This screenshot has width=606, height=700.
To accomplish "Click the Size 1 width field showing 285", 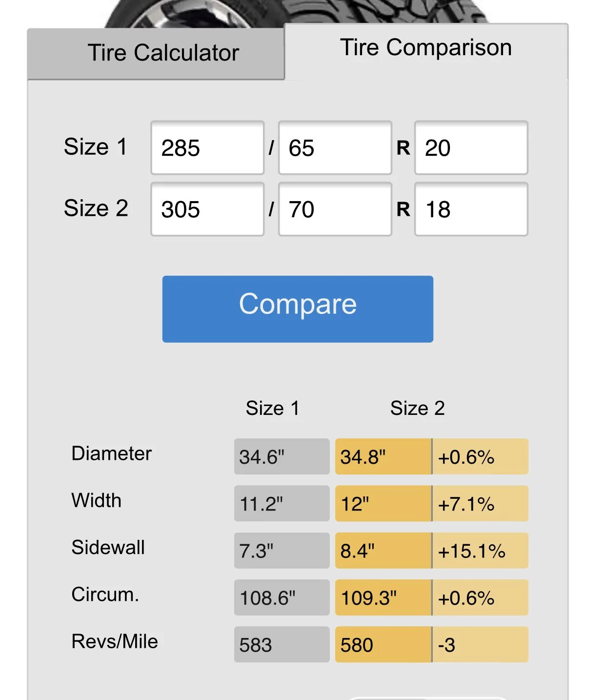I will (x=207, y=147).
